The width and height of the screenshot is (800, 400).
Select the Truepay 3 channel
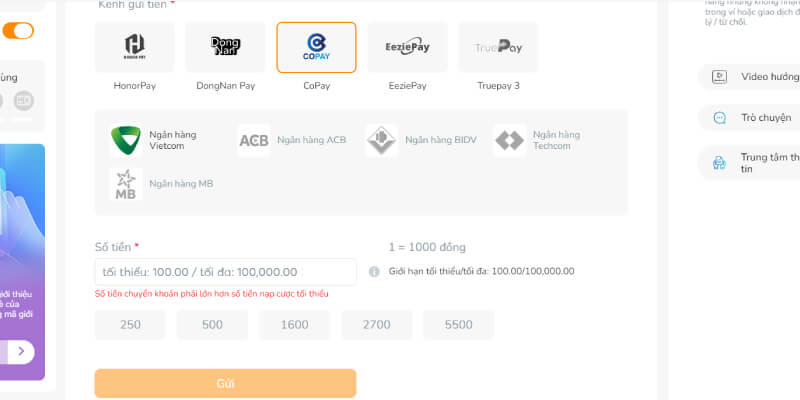[x=498, y=47]
